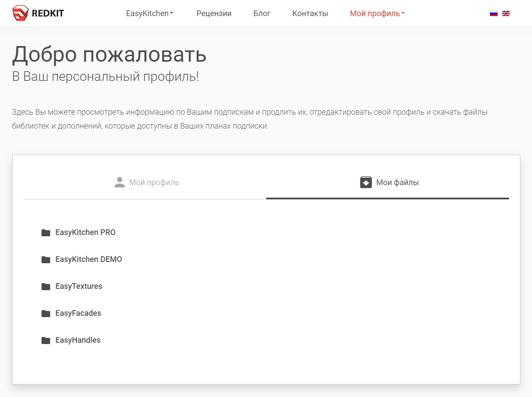
Task: Click the REDKIT logo icon
Action: point(20,13)
